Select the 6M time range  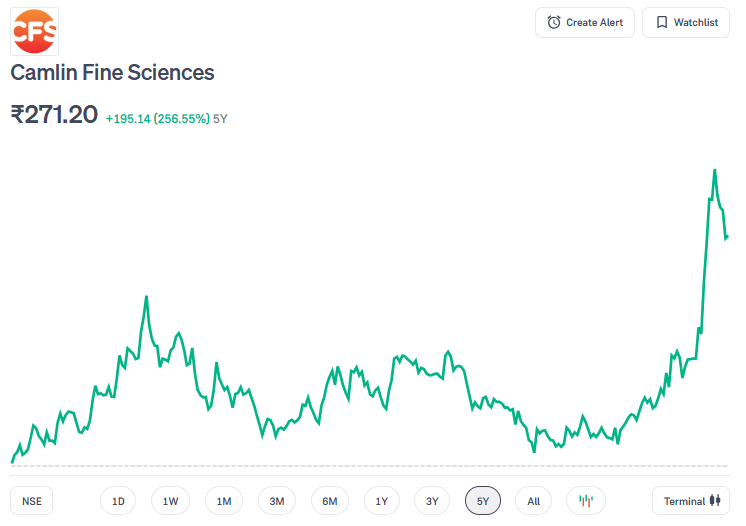(x=330, y=501)
